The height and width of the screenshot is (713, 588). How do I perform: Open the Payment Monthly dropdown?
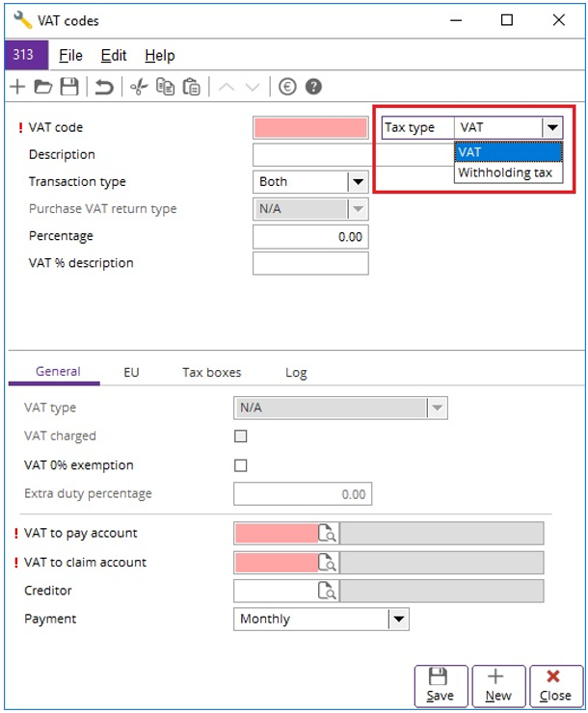[x=399, y=620]
